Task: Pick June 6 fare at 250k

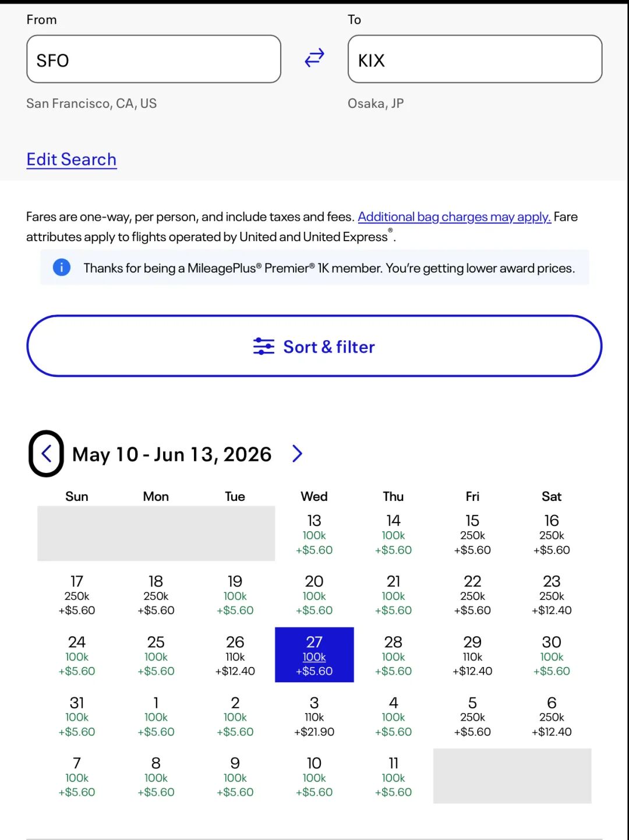Action: click(552, 717)
